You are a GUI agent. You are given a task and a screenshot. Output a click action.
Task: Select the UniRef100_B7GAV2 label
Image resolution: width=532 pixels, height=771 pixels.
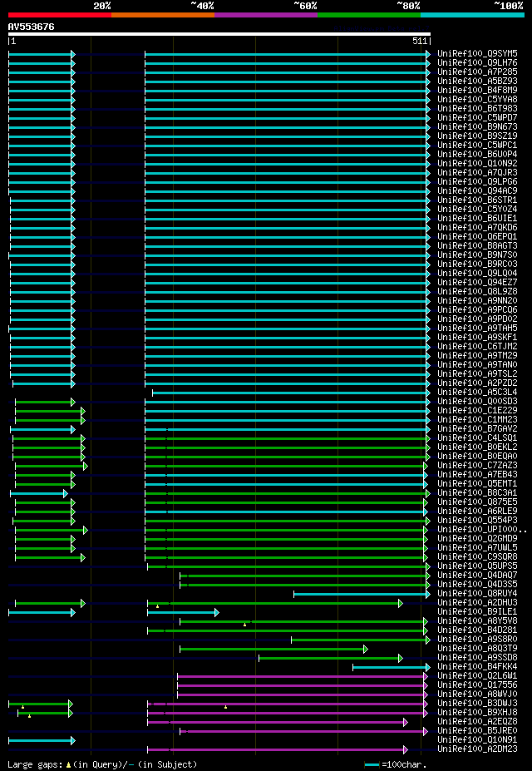click(x=477, y=429)
